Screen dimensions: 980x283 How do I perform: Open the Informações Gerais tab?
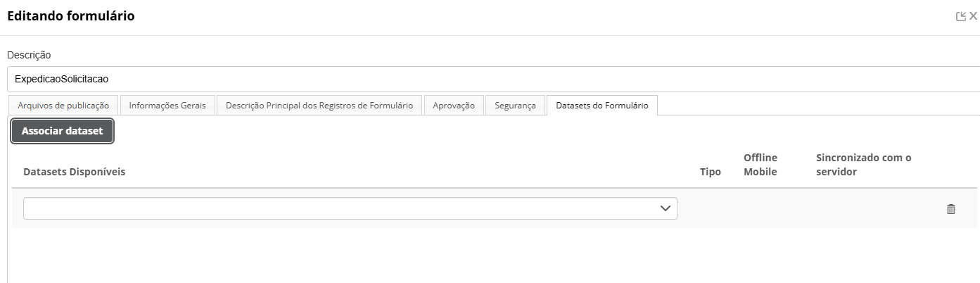click(167, 106)
